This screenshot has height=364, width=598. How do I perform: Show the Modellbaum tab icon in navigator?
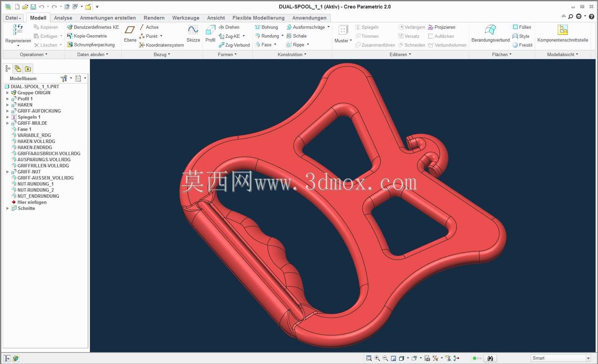click(8, 69)
